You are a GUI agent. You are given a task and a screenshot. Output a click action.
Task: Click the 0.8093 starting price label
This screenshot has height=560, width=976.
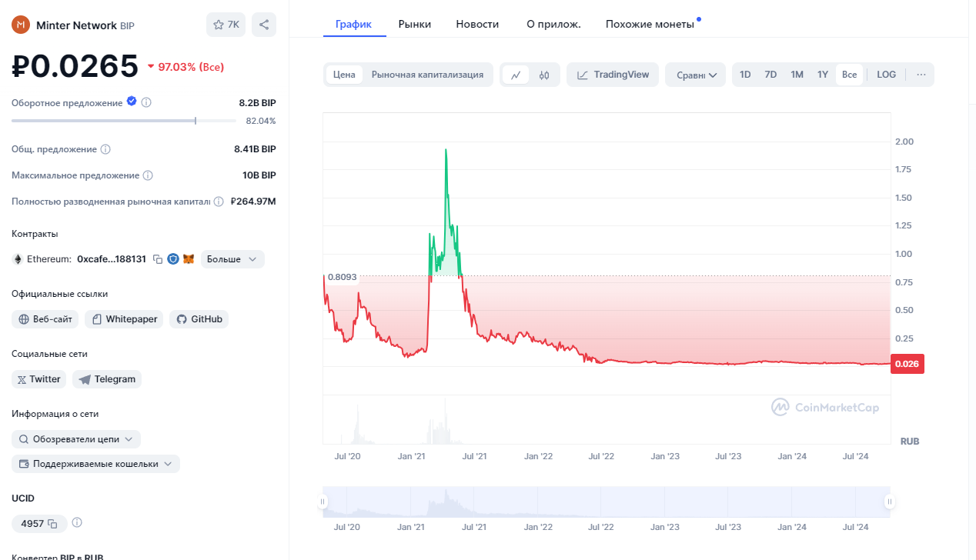(342, 276)
